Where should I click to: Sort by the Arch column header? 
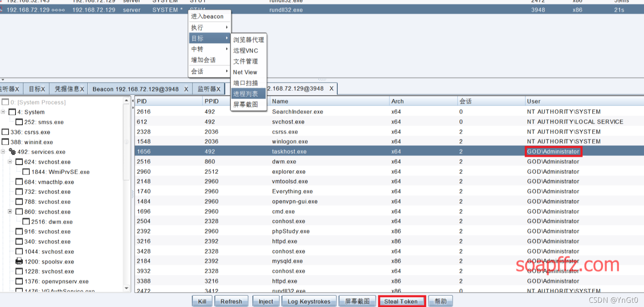[423, 101]
